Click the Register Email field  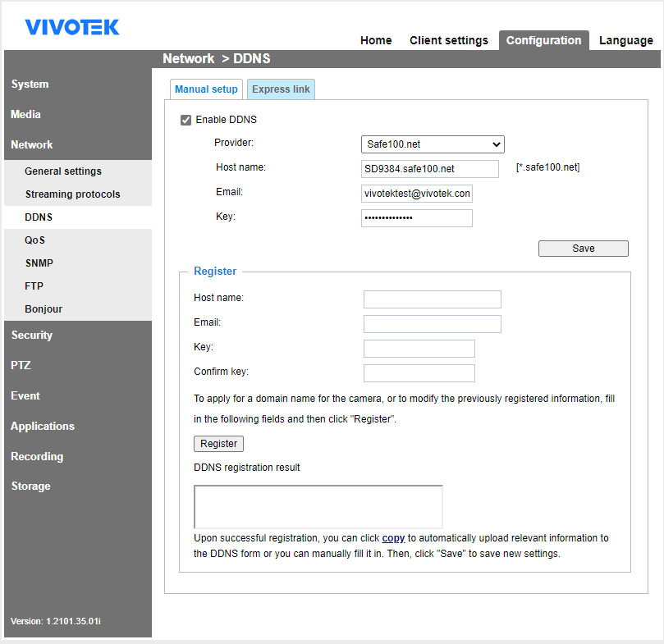[x=432, y=324]
